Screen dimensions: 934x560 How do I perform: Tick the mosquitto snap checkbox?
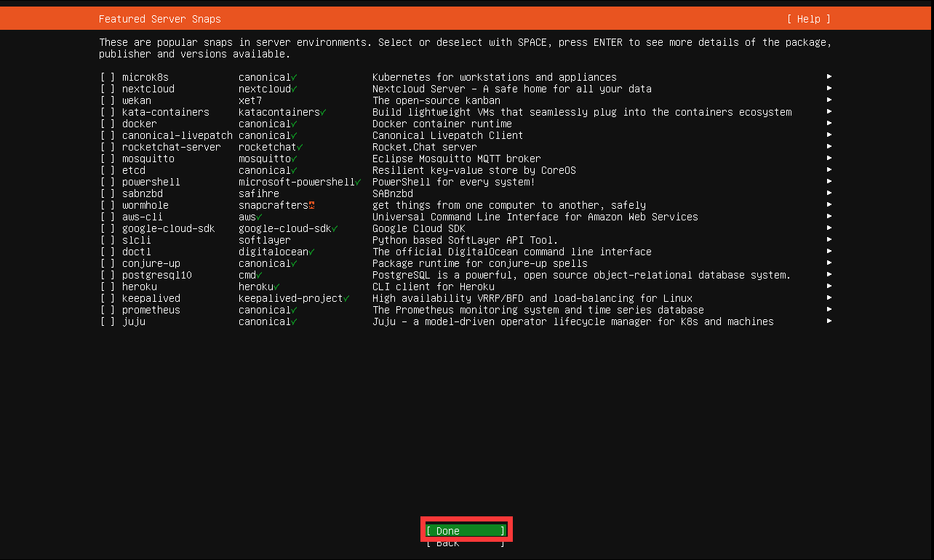tap(108, 159)
